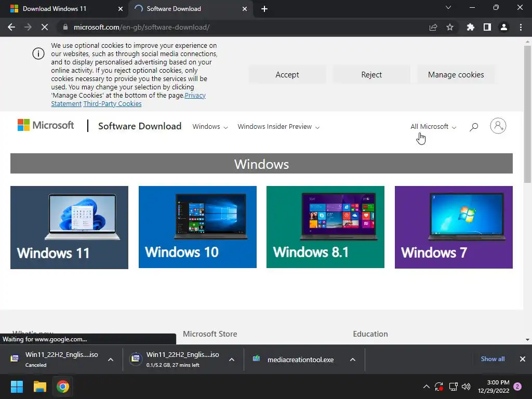Expand options for mediacreationtool.exe
This screenshot has width=532, height=399.
[x=353, y=360]
